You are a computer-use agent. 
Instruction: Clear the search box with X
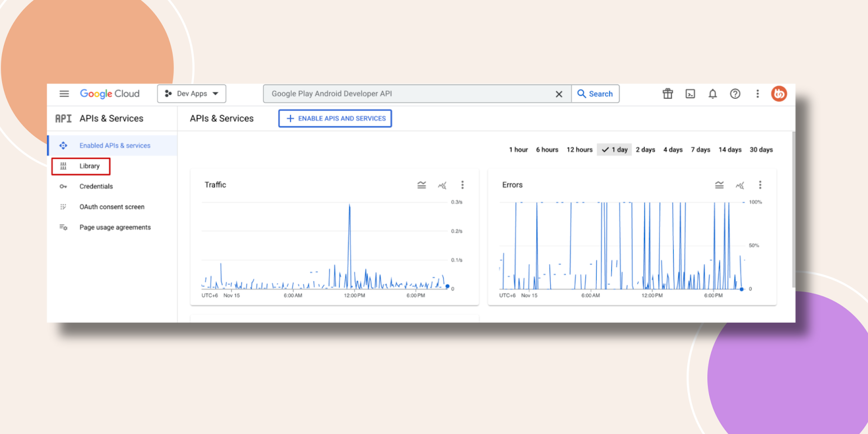(x=559, y=94)
